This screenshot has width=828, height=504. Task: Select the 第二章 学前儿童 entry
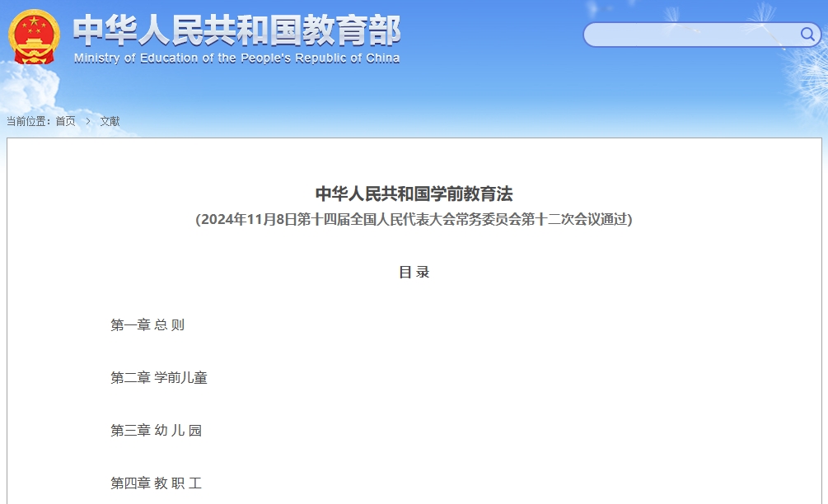(x=159, y=378)
